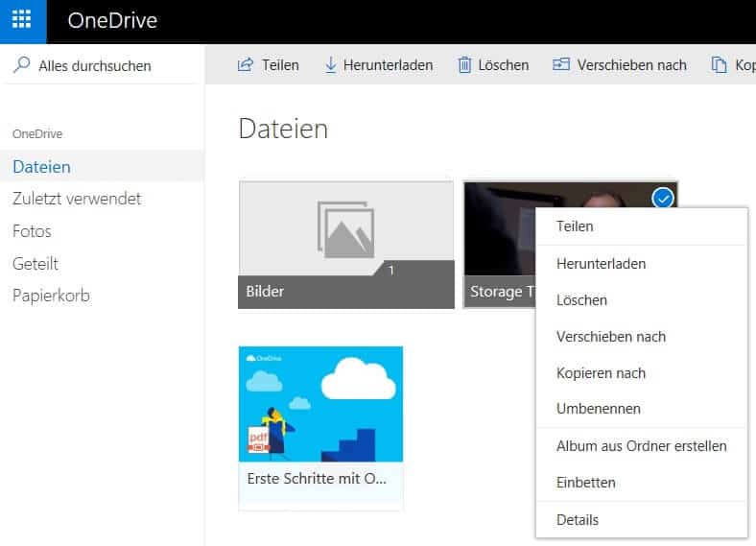Click the Dateien page heading
The height and width of the screenshot is (546, 756).
pyautogui.click(x=284, y=129)
